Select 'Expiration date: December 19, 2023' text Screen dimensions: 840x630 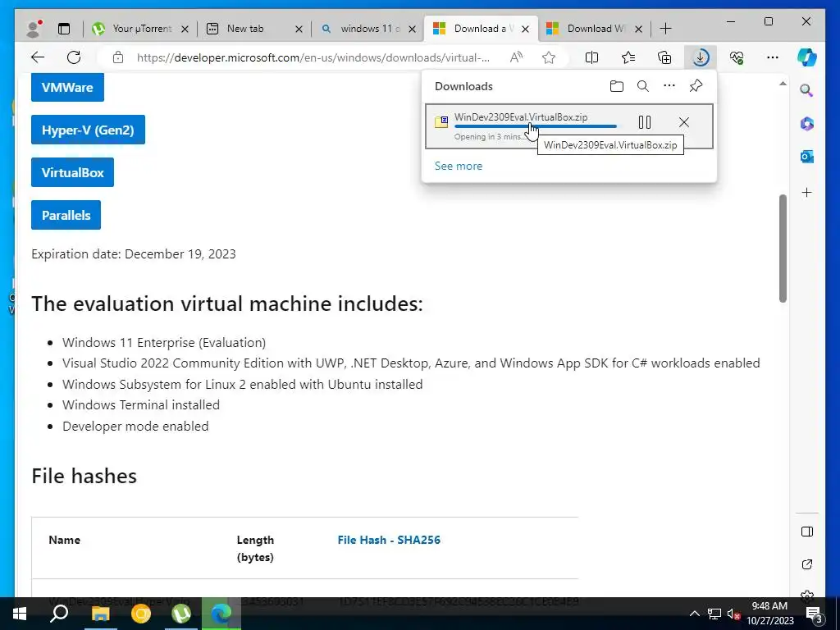pyautogui.click(x=134, y=254)
